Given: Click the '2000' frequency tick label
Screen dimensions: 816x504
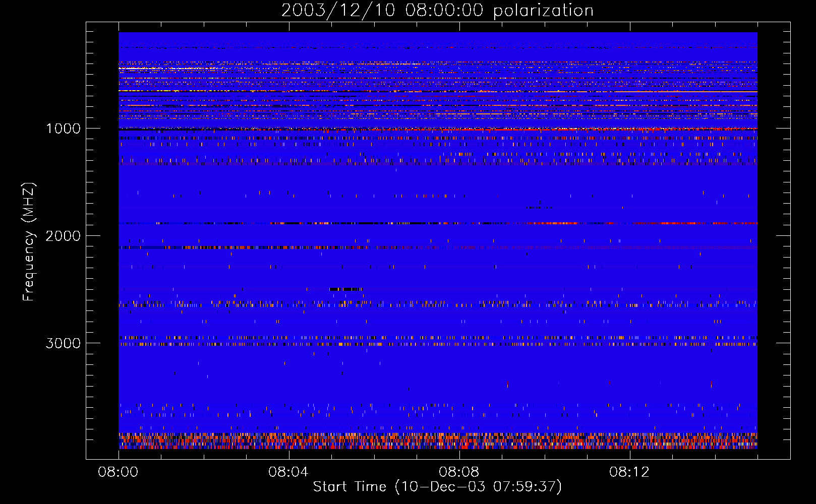Looking at the screenshot, I should [x=63, y=236].
